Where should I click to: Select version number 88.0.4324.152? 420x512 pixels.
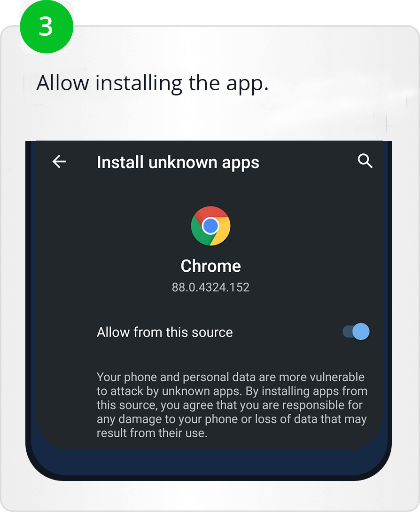210,287
